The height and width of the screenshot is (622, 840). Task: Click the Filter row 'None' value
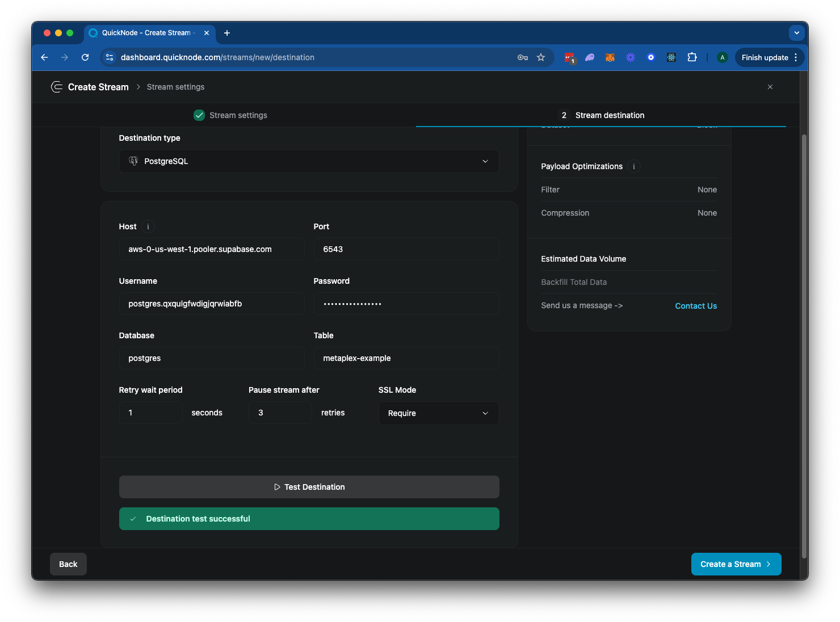coord(707,190)
